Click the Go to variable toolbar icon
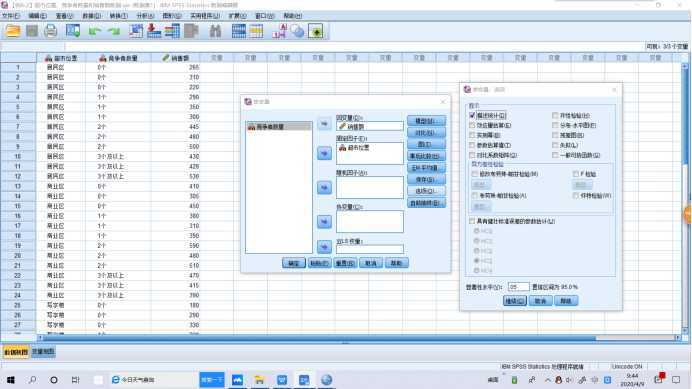This screenshot has height=389, width=692. coord(154,31)
